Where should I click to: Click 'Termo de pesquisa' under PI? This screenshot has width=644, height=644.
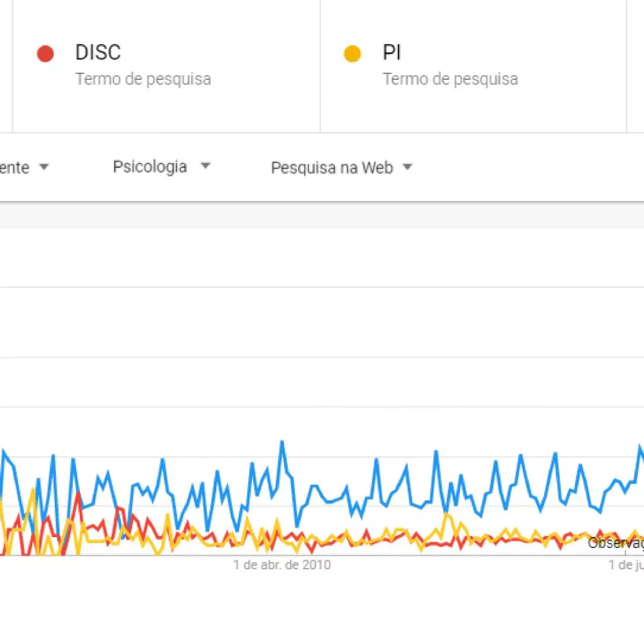[x=450, y=79]
